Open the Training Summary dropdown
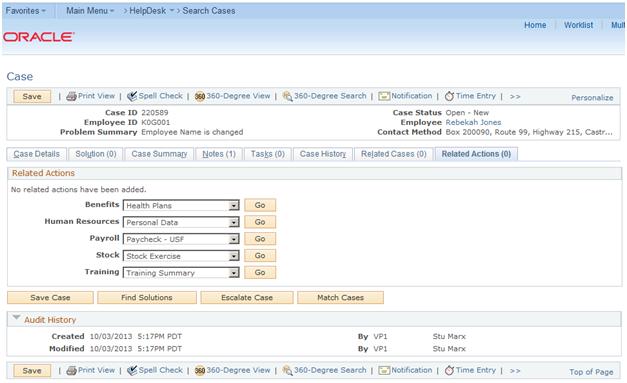 (x=181, y=273)
